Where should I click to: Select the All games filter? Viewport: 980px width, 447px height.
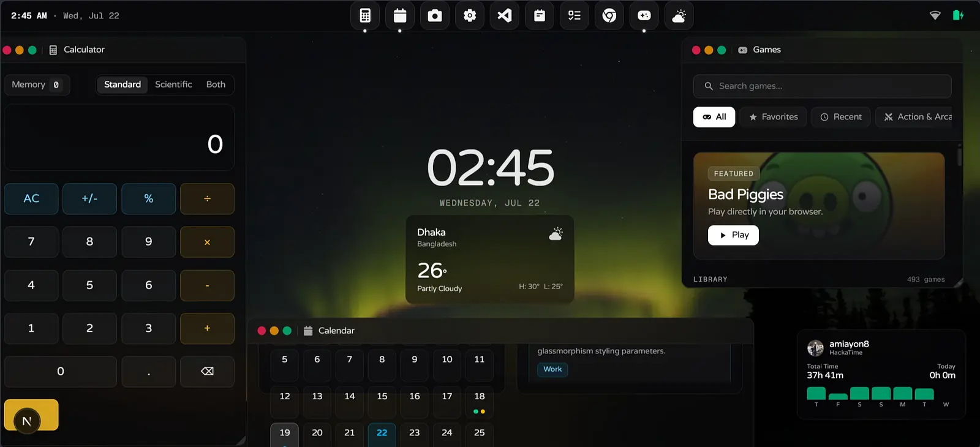(714, 117)
